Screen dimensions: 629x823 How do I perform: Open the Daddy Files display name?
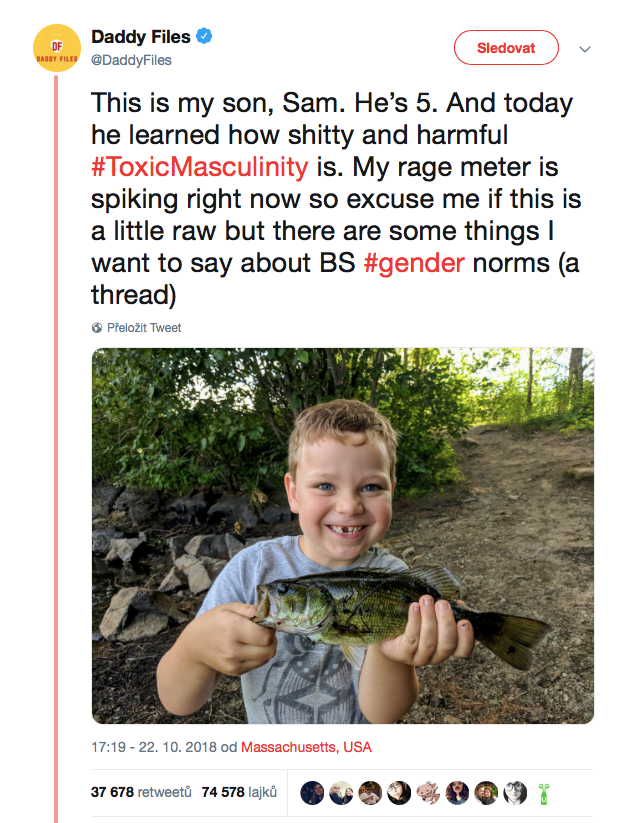[x=141, y=37]
